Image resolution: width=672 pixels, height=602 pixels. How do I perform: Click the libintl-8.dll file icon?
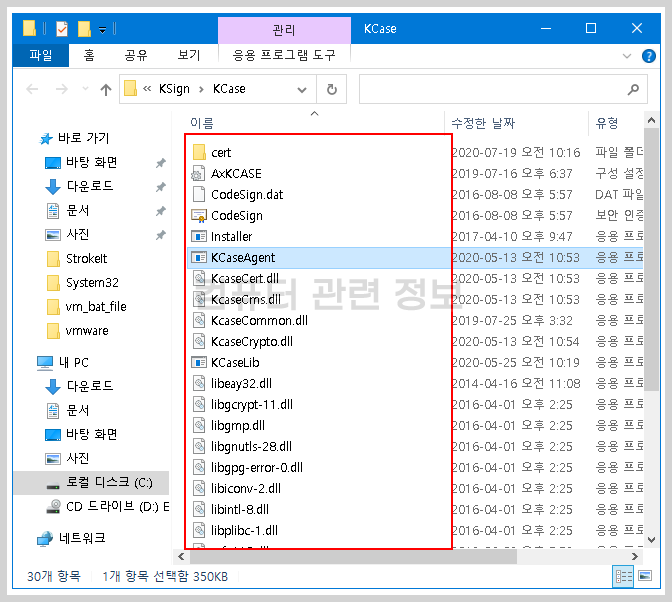(199, 509)
